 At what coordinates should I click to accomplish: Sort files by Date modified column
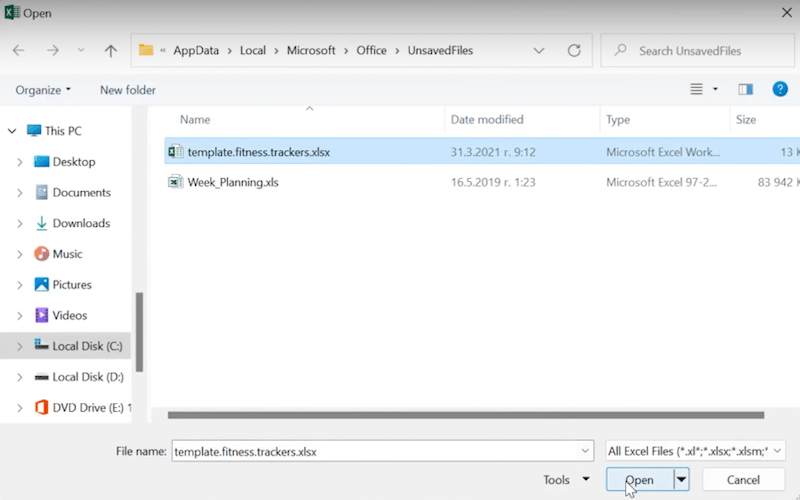(487, 120)
